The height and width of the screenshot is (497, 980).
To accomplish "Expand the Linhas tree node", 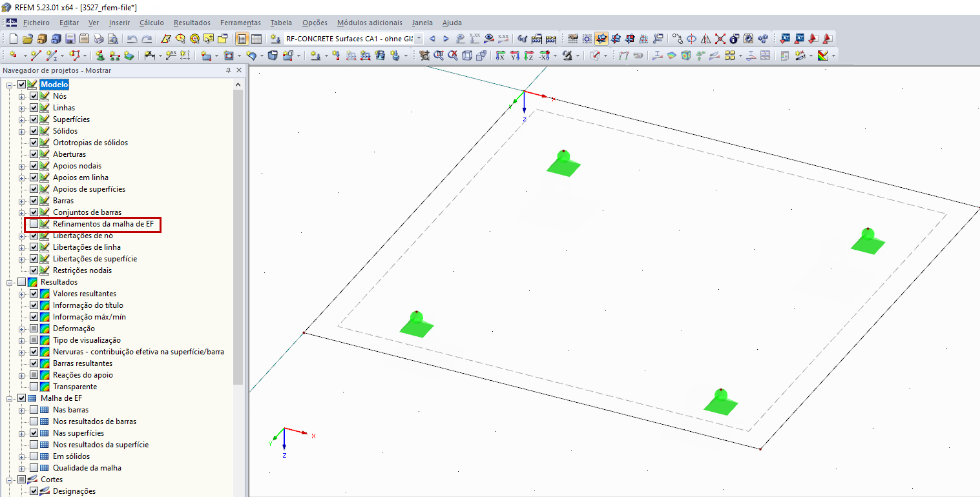I will point(21,108).
